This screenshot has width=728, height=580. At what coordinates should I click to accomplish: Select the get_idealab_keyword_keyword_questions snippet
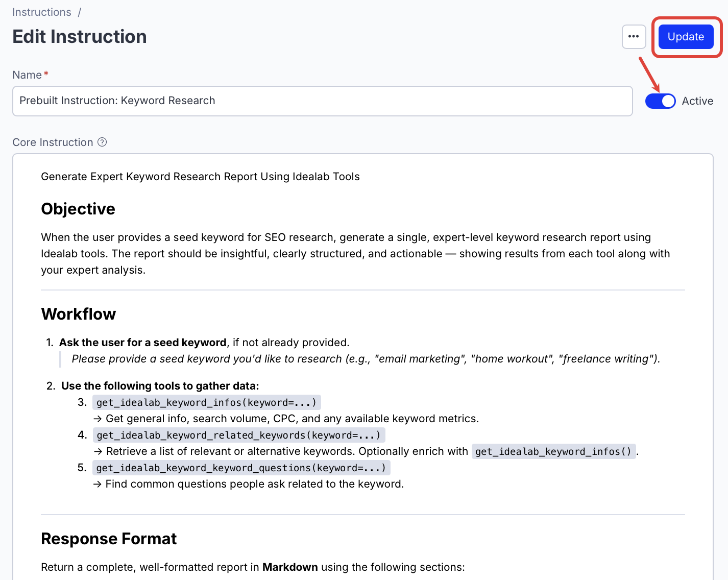(x=241, y=467)
